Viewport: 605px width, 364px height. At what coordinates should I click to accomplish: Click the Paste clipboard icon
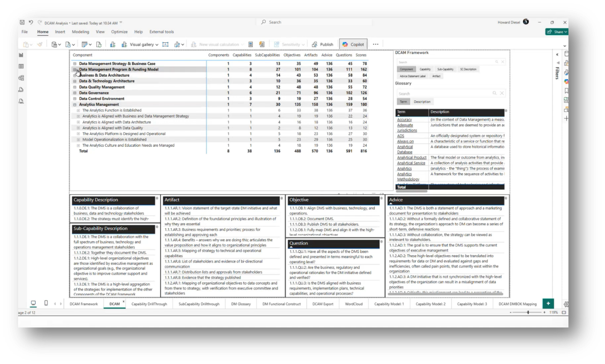point(26,45)
